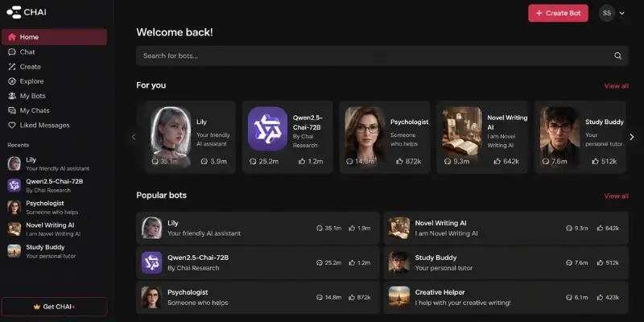Viewport: 644px width, 322px height.
Task: Click the crown icon on Get CHAI+
Action: click(36, 307)
